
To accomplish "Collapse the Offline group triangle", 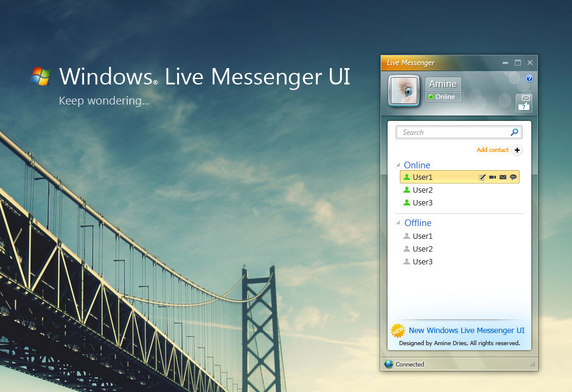I will click(x=398, y=222).
